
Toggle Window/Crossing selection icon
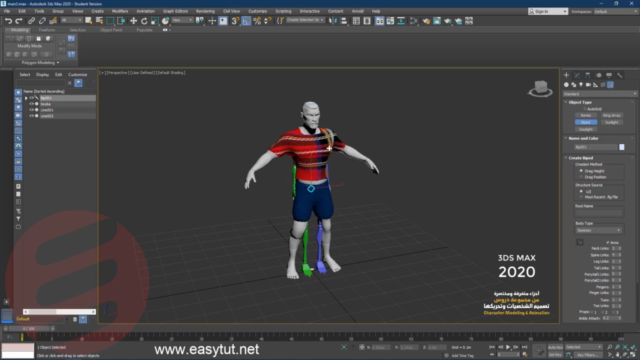pyautogui.click(x=121, y=21)
